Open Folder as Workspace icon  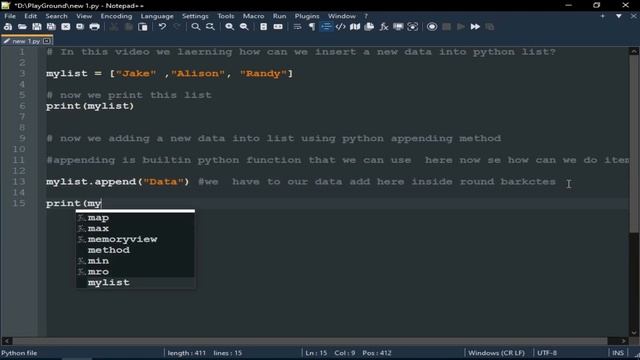[x=398, y=27]
